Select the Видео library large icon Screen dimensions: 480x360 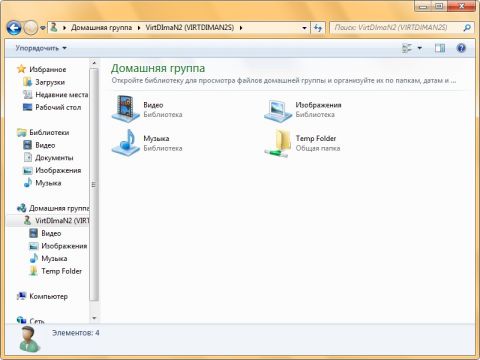125,108
